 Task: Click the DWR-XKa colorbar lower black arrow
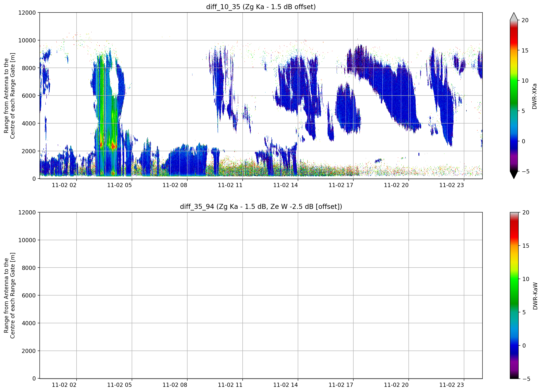(x=514, y=175)
